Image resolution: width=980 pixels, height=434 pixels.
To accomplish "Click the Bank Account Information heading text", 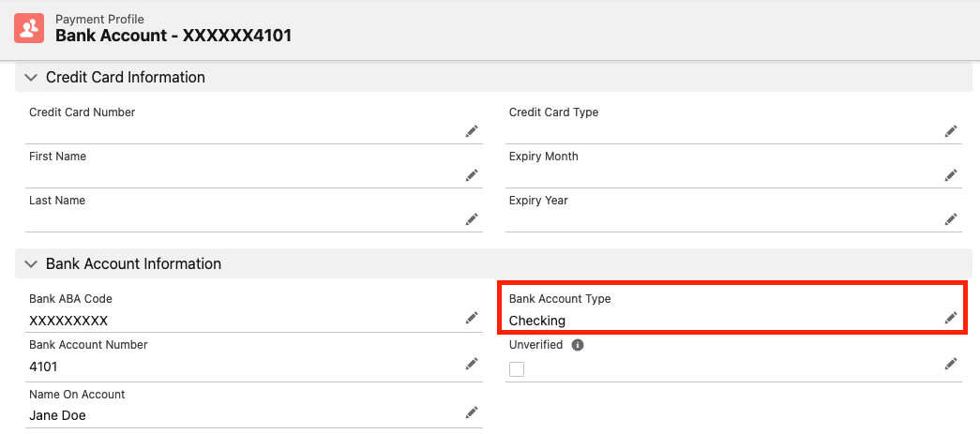I will [133, 264].
